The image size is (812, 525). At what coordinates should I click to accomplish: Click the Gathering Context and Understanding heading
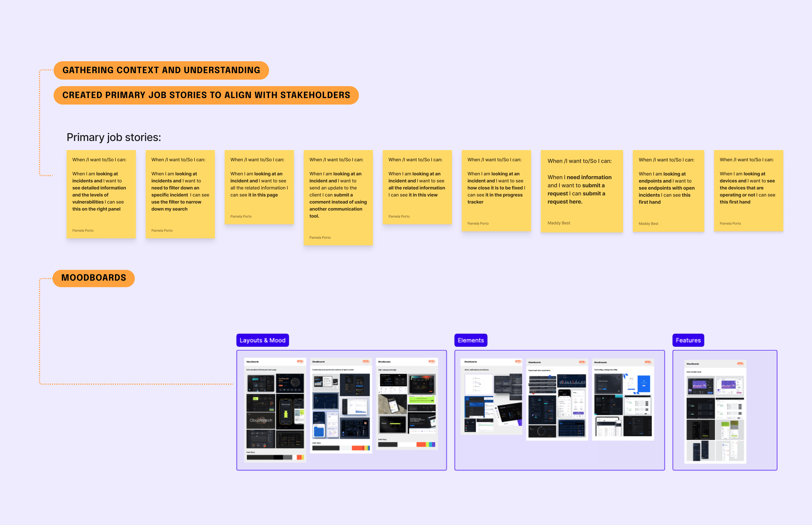pyautogui.click(x=161, y=70)
